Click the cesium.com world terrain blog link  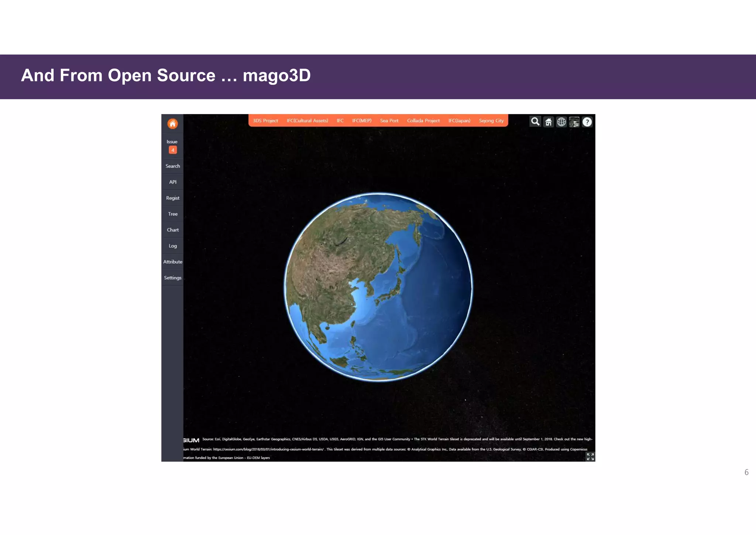pyautogui.click(x=268, y=449)
